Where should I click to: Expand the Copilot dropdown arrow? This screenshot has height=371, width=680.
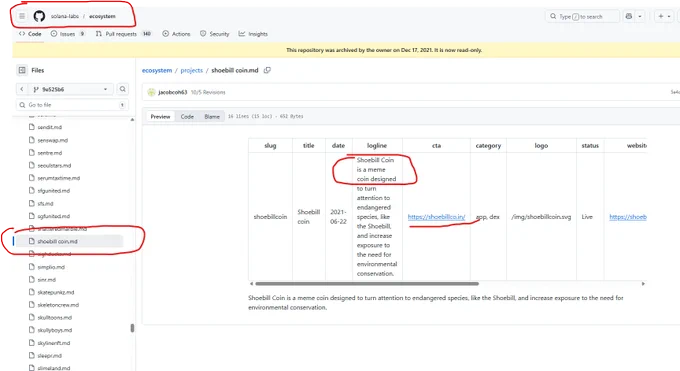(640, 16)
